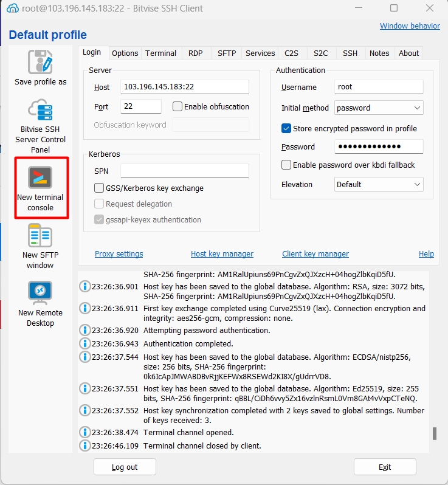Image resolution: width=448 pixels, height=485 pixels.
Task: Click info icon for First key exchange entry
Action: (x=84, y=308)
